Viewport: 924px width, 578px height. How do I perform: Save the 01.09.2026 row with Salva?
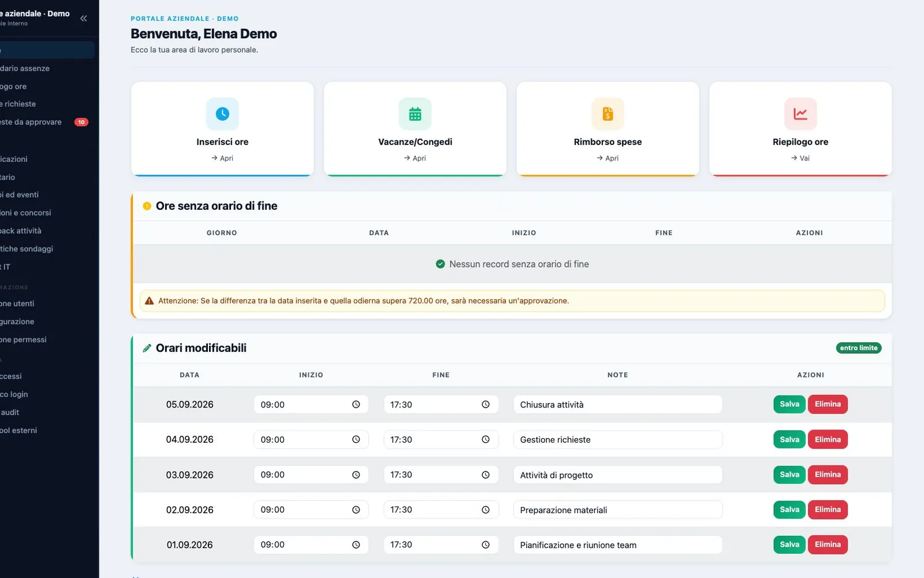[x=789, y=544]
